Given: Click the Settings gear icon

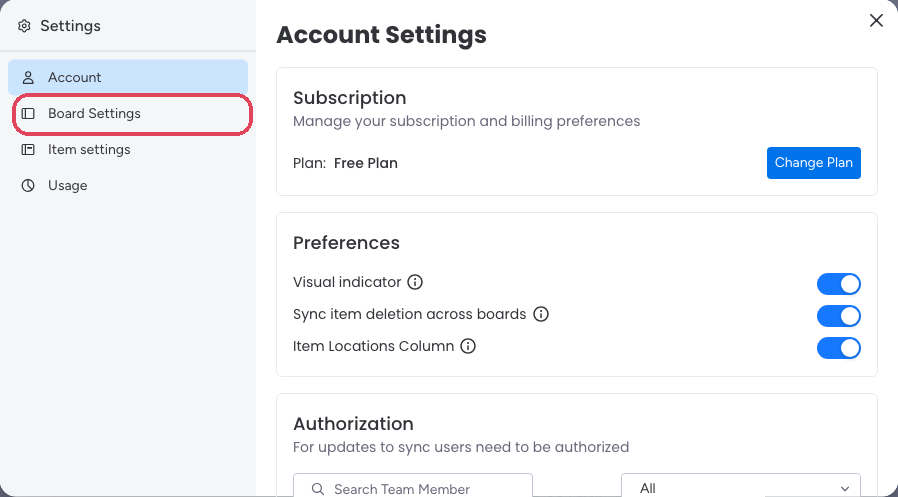Looking at the screenshot, I should click(x=24, y=26).
